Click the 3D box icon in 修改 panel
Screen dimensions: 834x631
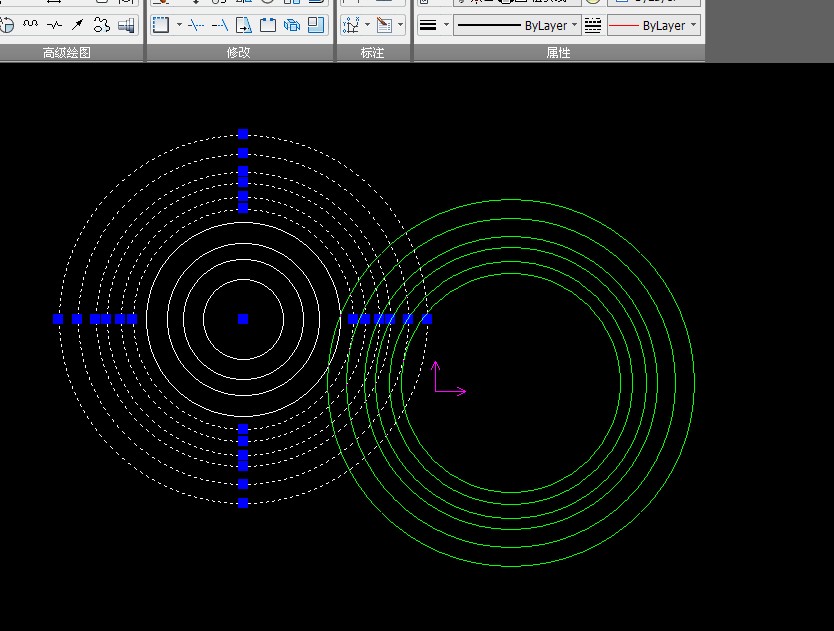292,24
